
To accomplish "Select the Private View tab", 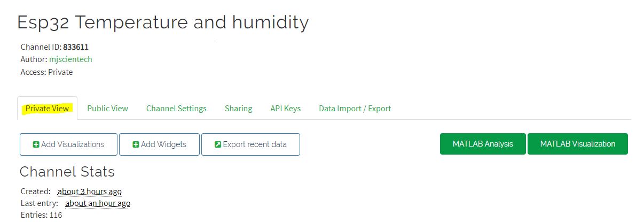I will pyautogui.click(x=47, y=108).
